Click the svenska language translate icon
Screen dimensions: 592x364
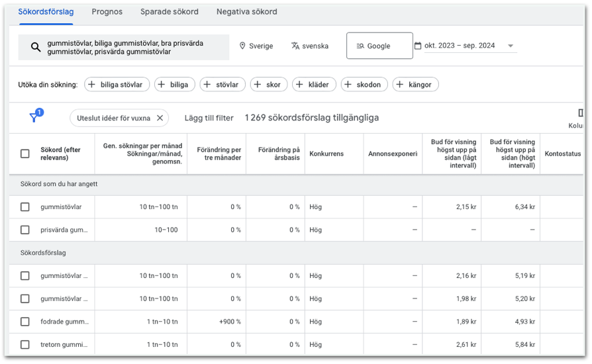click(x=295, y=46)
